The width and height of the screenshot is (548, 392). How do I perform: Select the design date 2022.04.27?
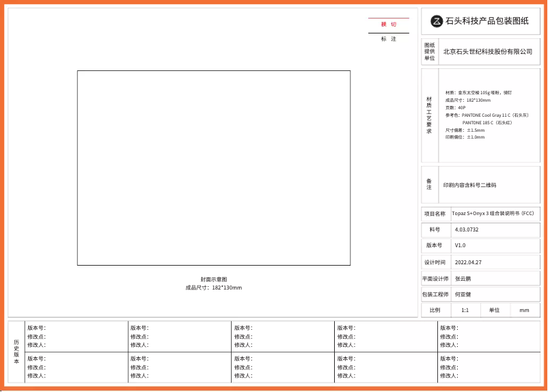pos(468,262)
